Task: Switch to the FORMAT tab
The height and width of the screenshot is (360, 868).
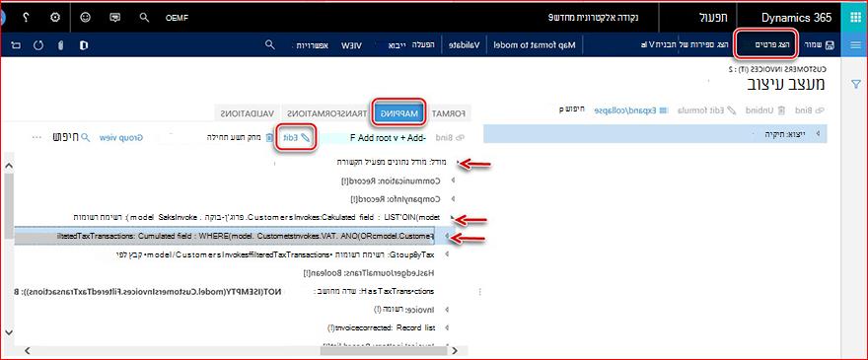Action: 449,113
